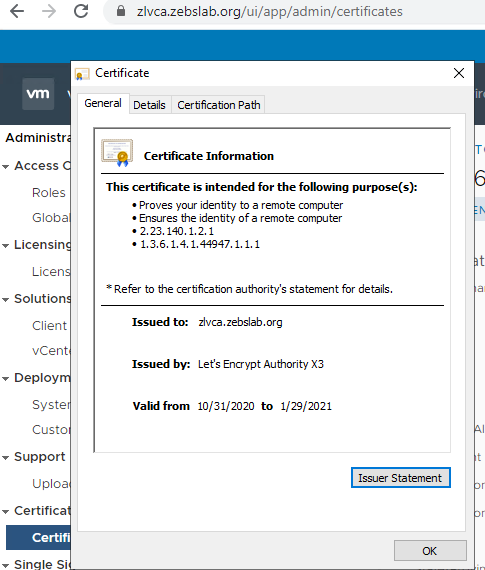This screenshot has width=485, height=570.
Task: Click the issued-to value zlvca.zebslab.org
Action: [240, 322]
